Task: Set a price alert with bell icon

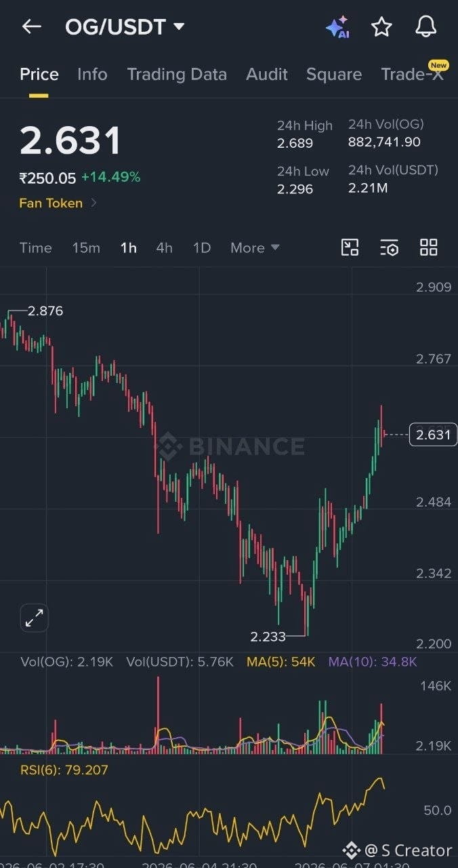Action: 425,27
